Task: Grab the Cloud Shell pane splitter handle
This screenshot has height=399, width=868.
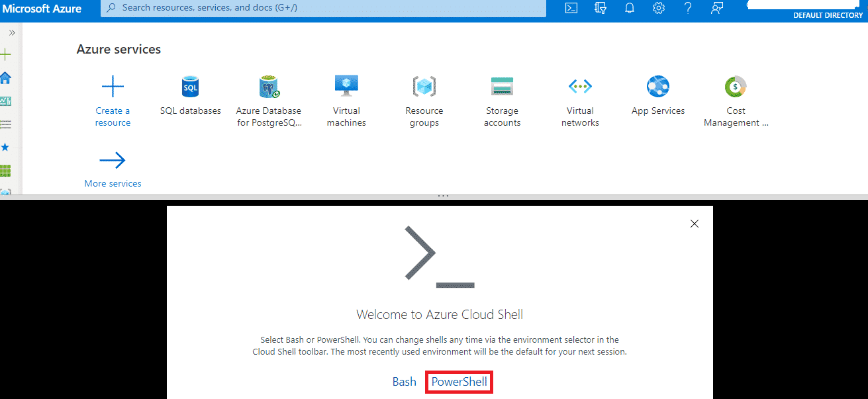Action: pyautogui.click(x=444, y=196)
